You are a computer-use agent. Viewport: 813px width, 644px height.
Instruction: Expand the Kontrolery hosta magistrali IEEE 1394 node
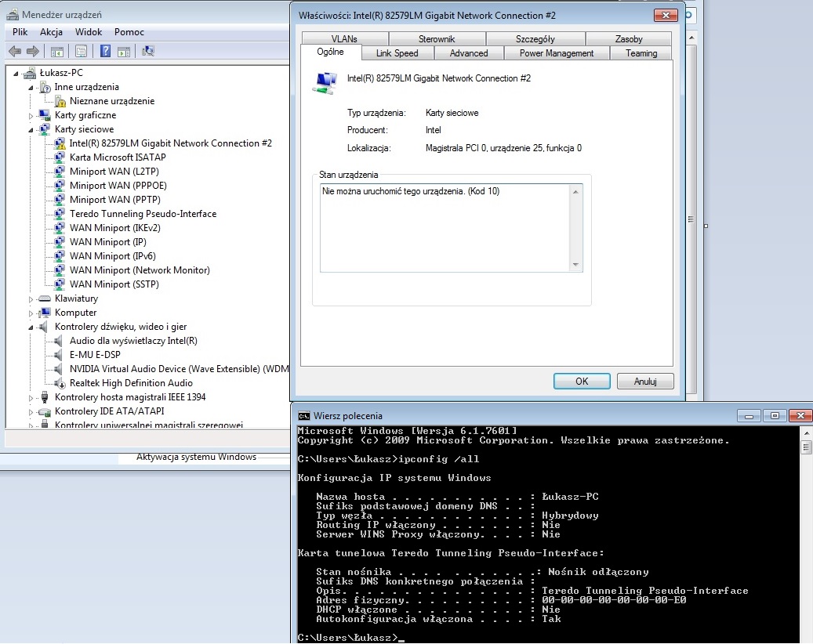(x=31, y=398)
